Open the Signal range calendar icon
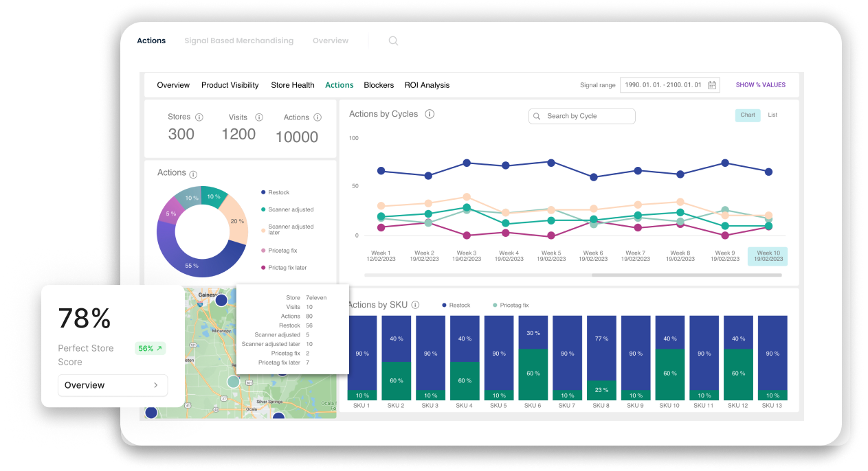Screen dimensions: 868x471 point(712,85)
